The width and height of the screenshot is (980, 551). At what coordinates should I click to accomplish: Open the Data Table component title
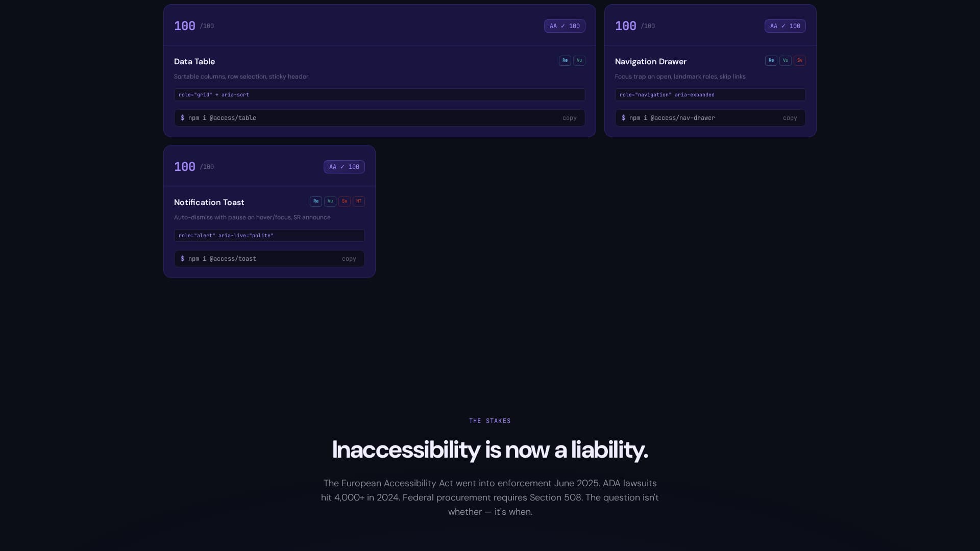[x=194, y=62]
